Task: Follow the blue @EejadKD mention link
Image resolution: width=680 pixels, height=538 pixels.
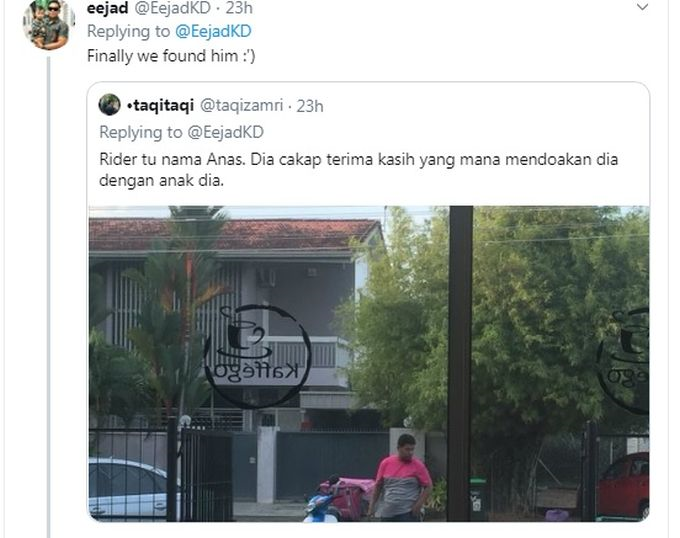Action: [213, 31]
